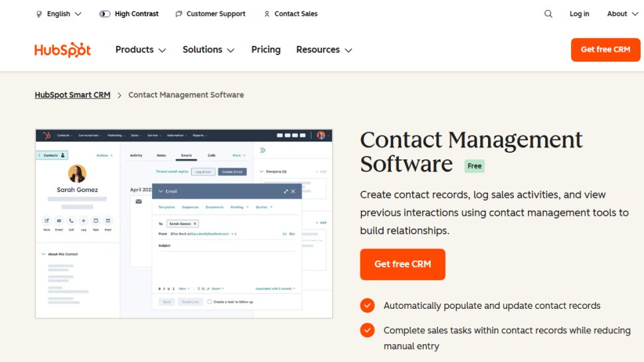Click the Contact Management Software breadcrumb text
The height and width of the screenshot is (362, 644).
pos(186,95)
